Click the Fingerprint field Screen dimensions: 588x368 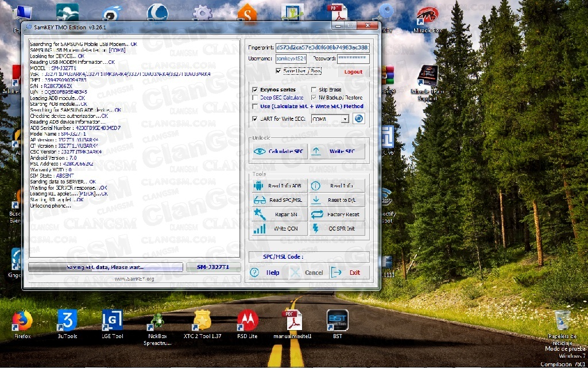[x=323, y=48]
